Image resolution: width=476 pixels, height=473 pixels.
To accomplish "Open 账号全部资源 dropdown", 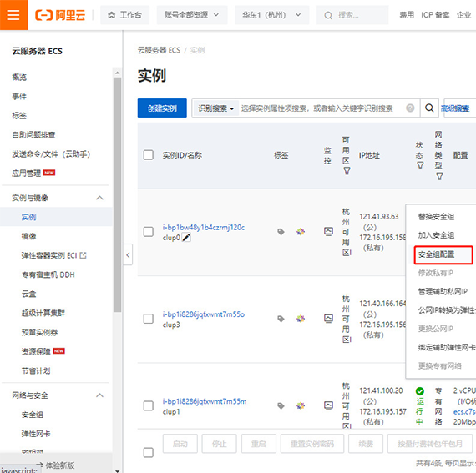I will click(x=192, y=15).
